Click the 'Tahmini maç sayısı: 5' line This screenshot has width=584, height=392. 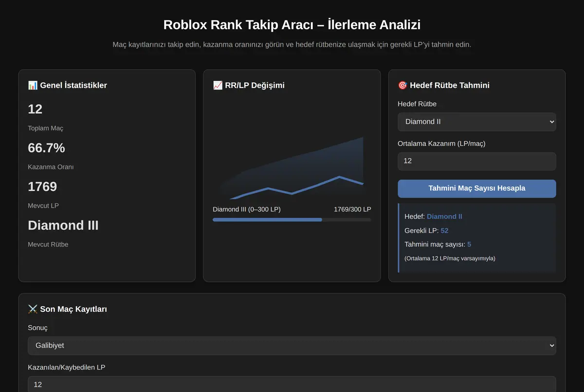438,244
